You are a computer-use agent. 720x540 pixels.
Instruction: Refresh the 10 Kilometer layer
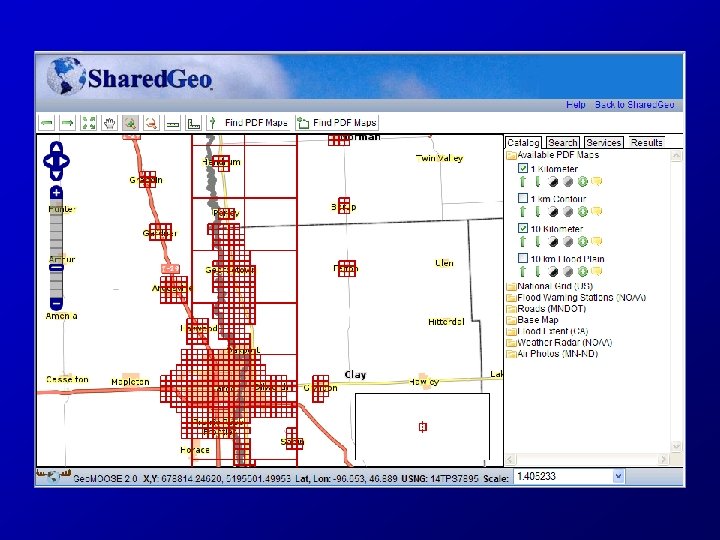583,242
